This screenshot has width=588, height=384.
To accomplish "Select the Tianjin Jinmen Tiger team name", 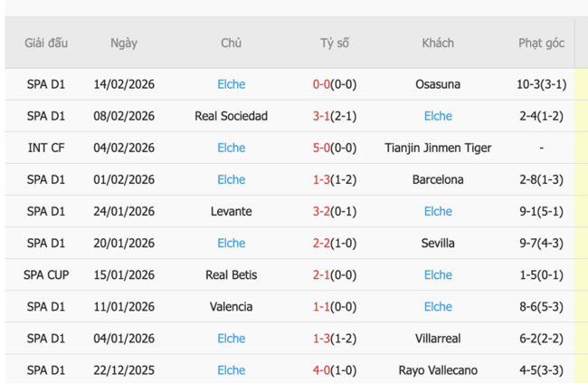I will (x=438, y=148).
